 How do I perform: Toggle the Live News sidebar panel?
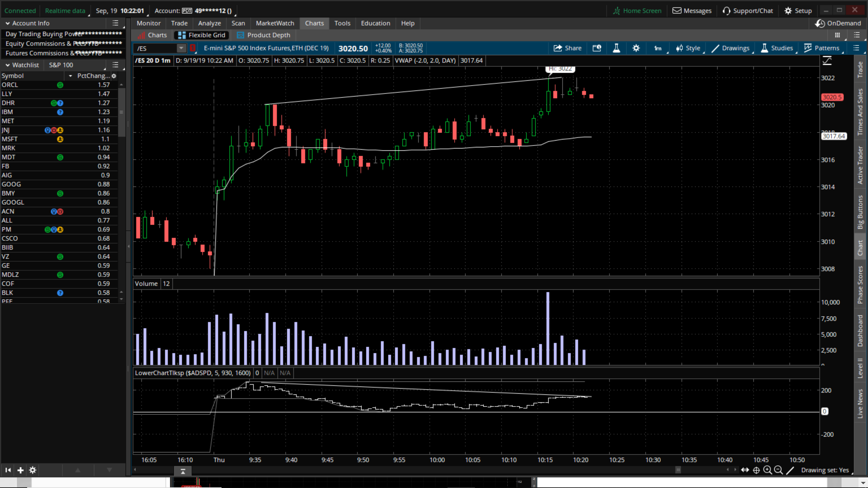point(860,404)
